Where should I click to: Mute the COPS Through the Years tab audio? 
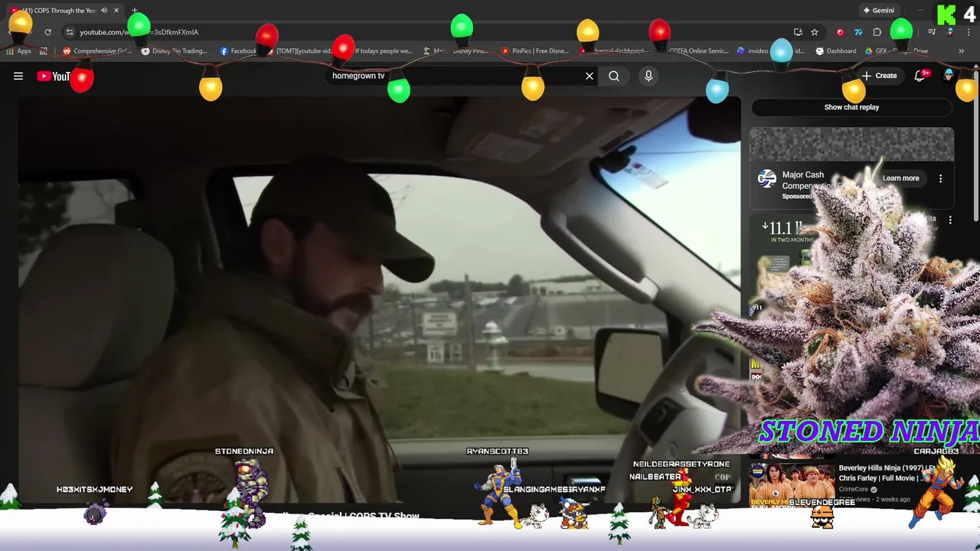[103, 11]
